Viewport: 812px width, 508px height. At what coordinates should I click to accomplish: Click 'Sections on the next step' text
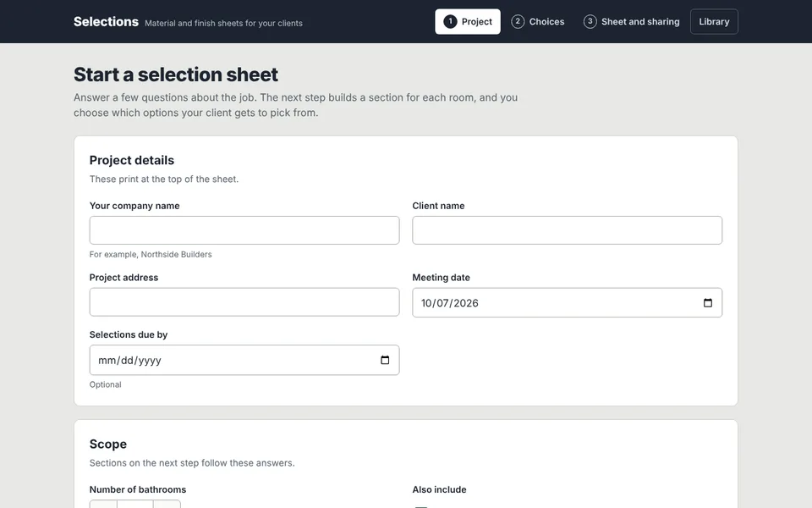tap(192, 463)
